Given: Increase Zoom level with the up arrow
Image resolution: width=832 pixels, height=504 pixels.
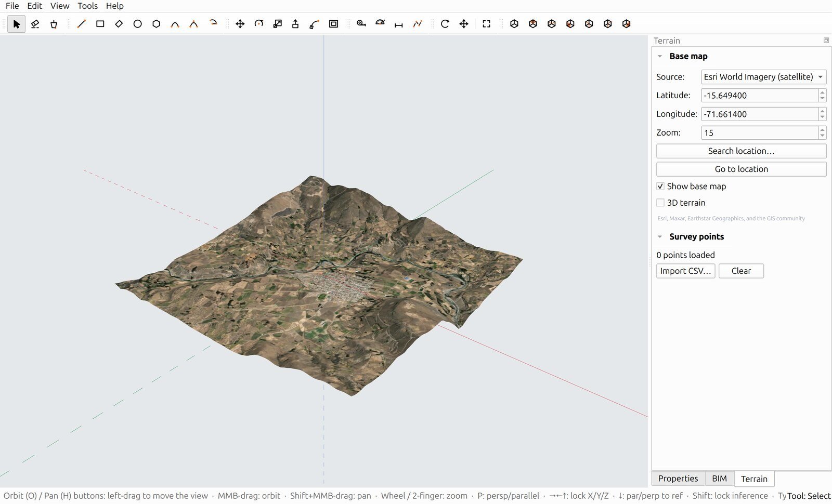Looking at the screenshot, I should pos(822,130).
